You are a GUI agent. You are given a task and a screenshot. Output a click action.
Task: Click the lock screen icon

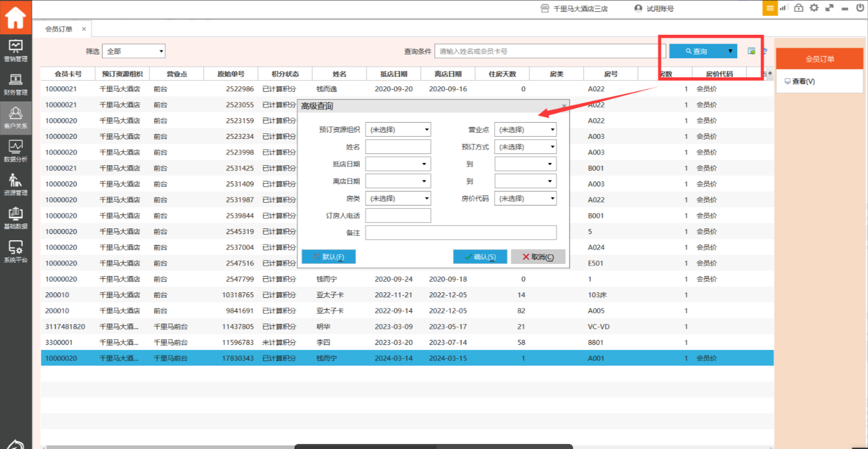point(799,8)
